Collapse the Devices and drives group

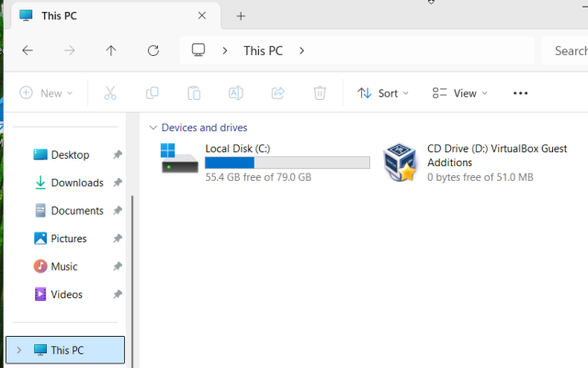click(153, 128)
